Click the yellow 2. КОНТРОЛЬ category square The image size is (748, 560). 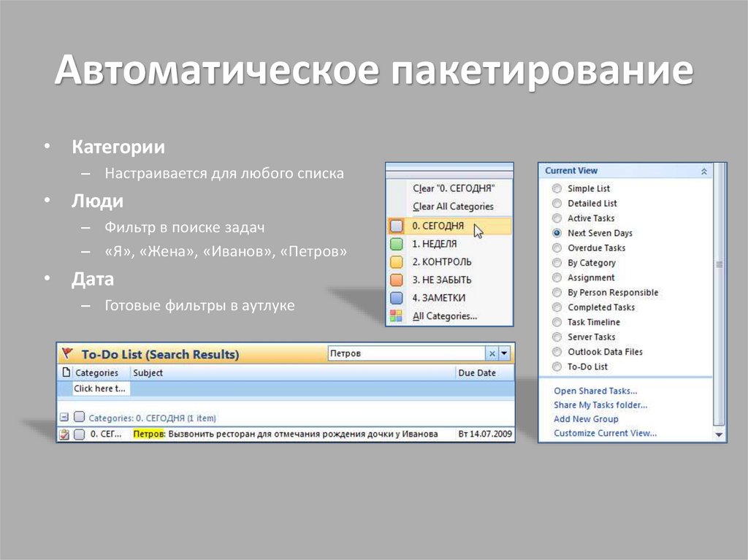coord(397,261)
